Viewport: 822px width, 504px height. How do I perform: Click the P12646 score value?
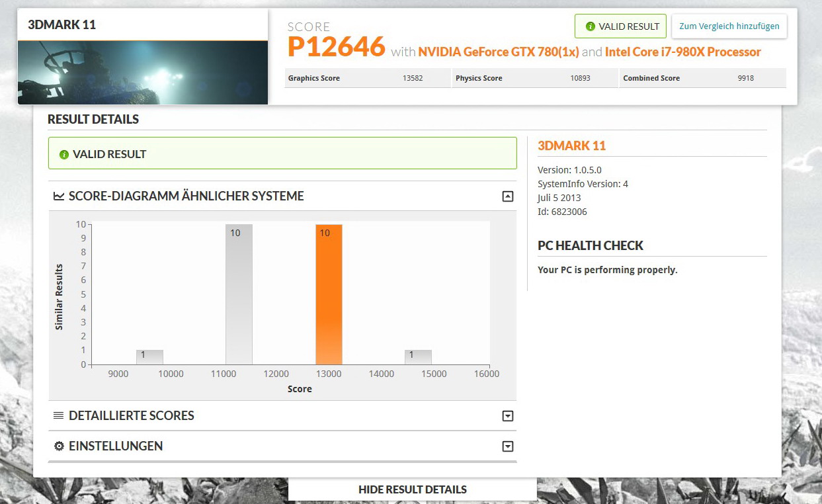point(337,47)
